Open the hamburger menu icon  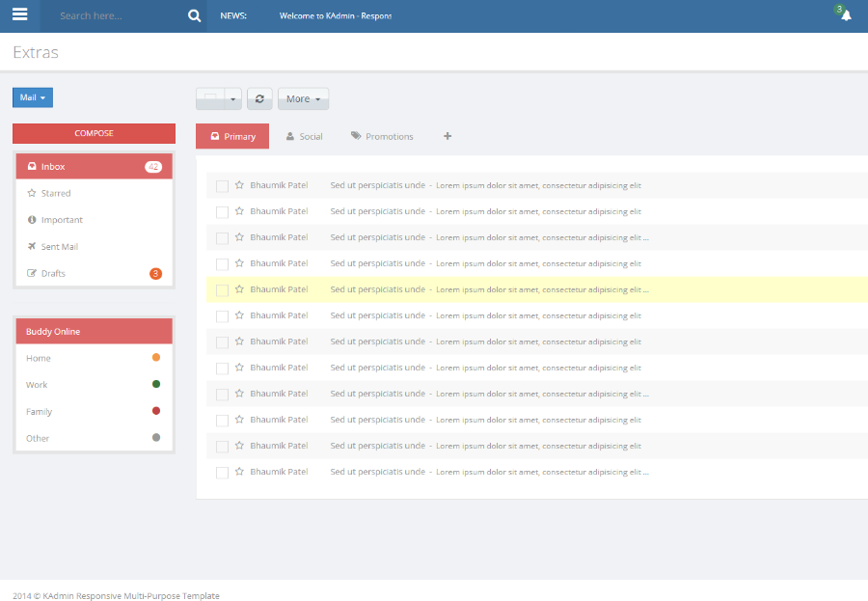coord(19,15)
